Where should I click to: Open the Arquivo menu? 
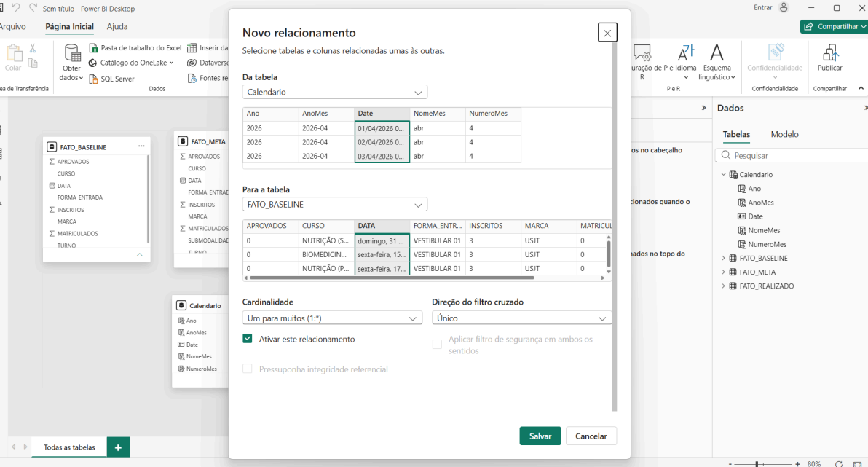click(12, 26)
